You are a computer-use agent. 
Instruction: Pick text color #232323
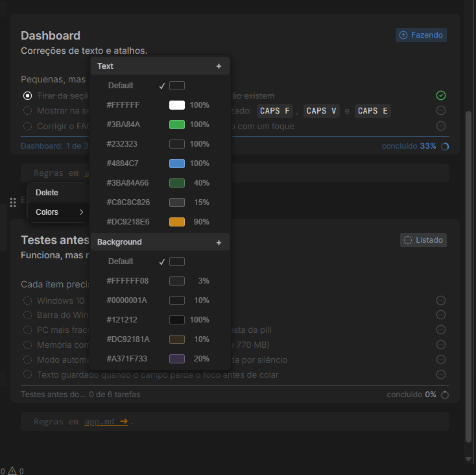(160, 144)
